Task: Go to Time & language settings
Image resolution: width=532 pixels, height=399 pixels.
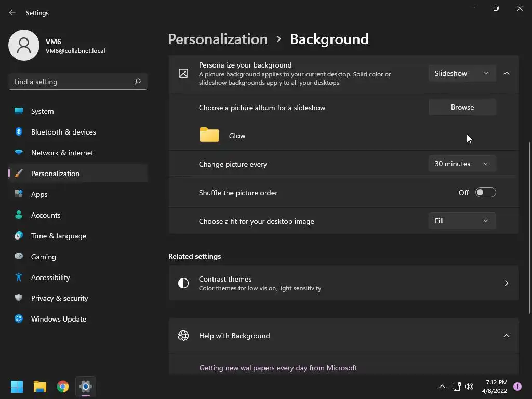Action: [x=59, y=236]
